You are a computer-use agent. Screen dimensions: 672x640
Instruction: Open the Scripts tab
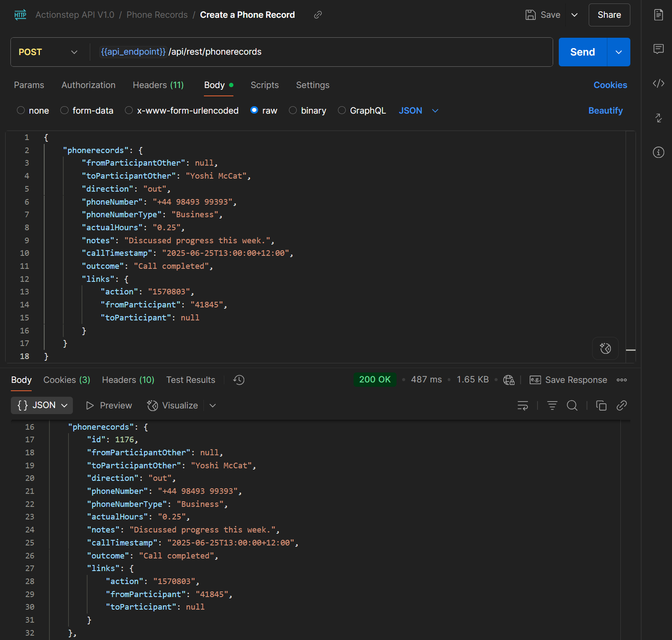click(265, 85)
